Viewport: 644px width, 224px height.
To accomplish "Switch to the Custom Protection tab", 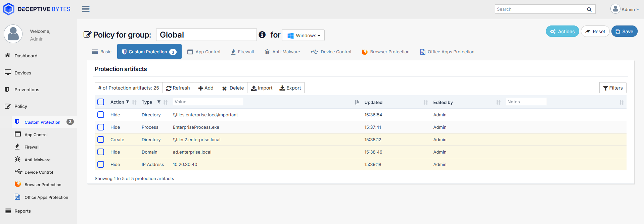I will (x=149, y=52).
